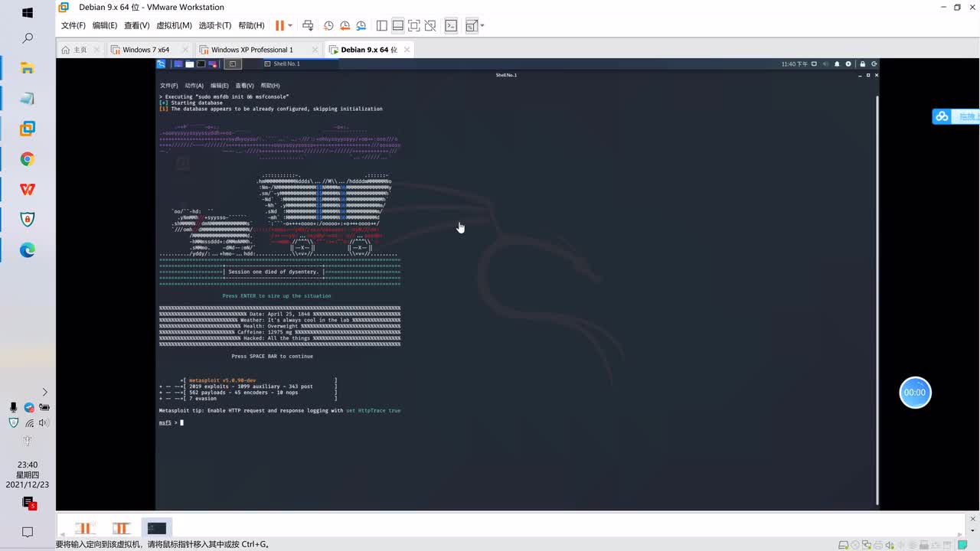The height and width of the screenshot is (551, 980).
Task: Open the Windows Start menu
Action: click(28, 13)
